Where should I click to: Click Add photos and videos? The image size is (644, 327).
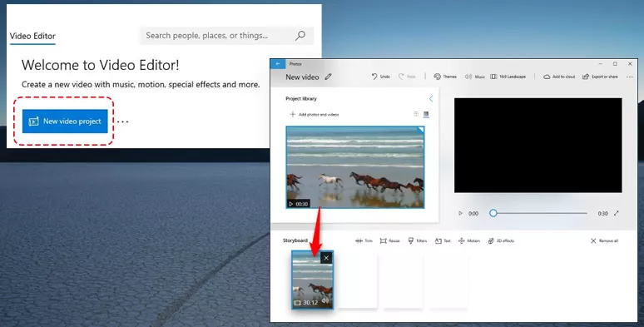315,114
